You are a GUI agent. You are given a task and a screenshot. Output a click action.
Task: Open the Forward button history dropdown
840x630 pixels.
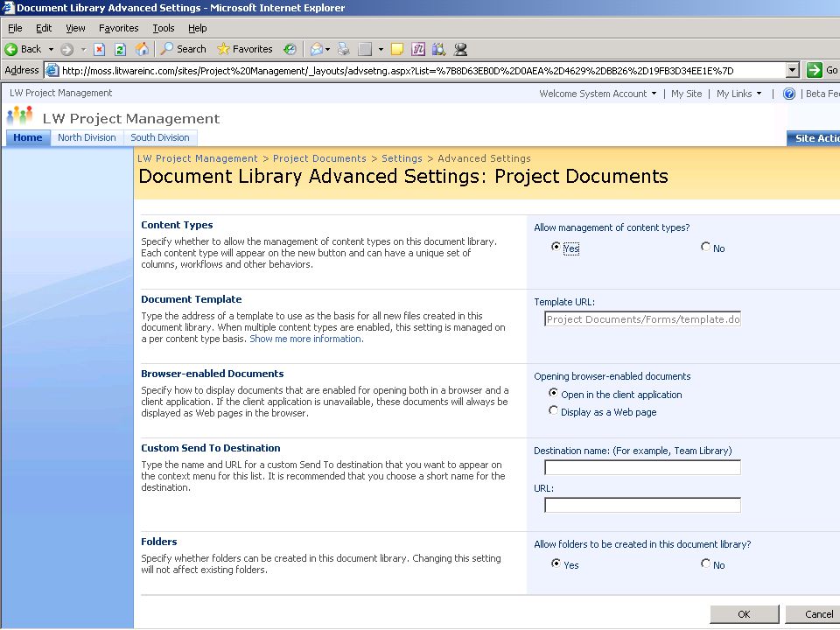tap(83, 49)
